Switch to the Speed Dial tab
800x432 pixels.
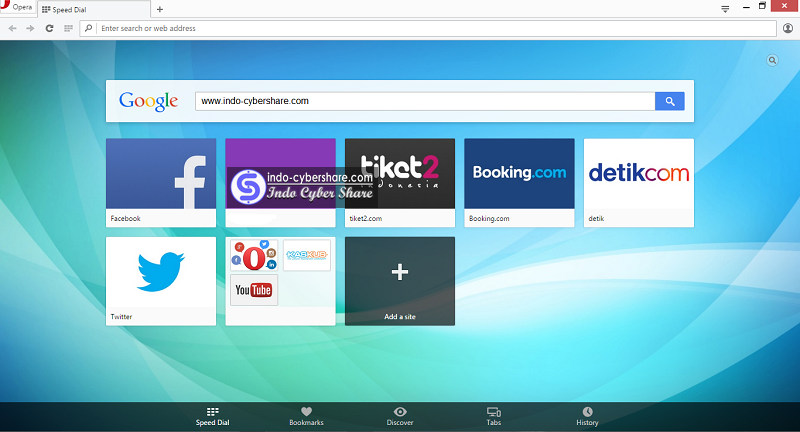94,9
